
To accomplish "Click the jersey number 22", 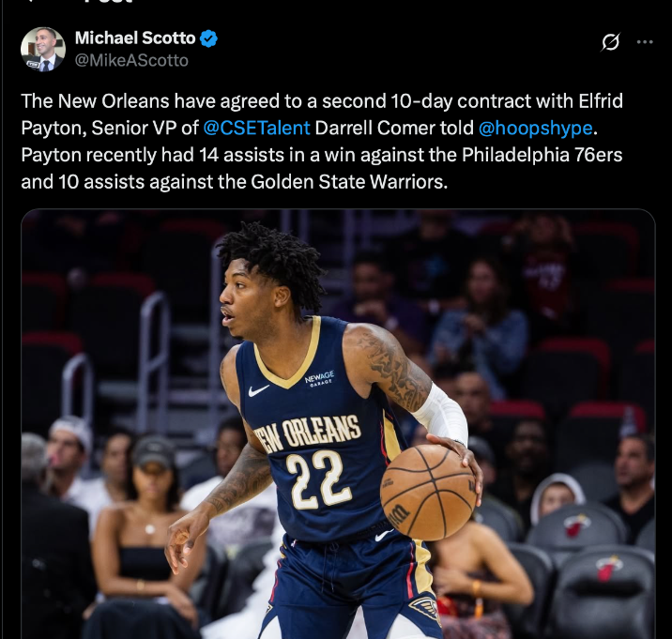I will pos(315,480).
